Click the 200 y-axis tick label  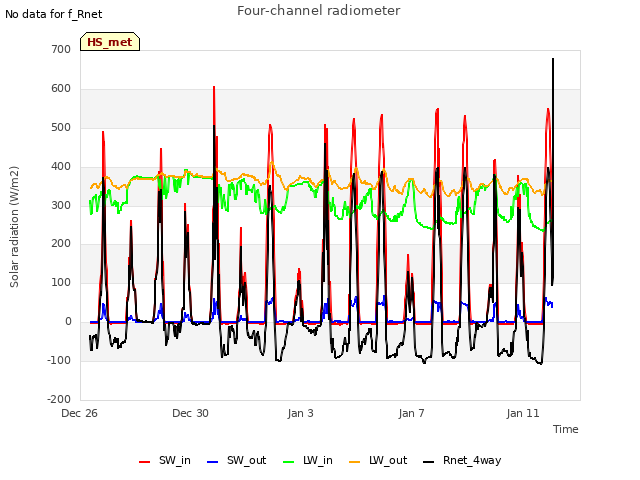[61, 244]
